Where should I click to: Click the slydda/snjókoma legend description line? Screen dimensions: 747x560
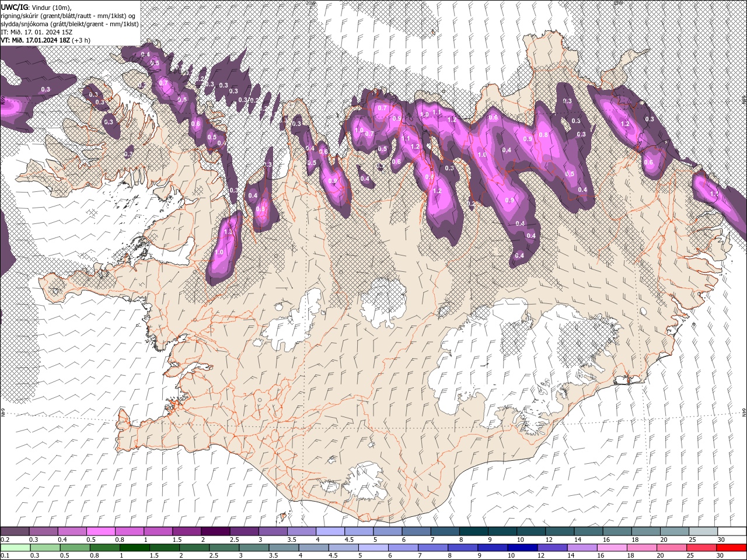[69, 23]
